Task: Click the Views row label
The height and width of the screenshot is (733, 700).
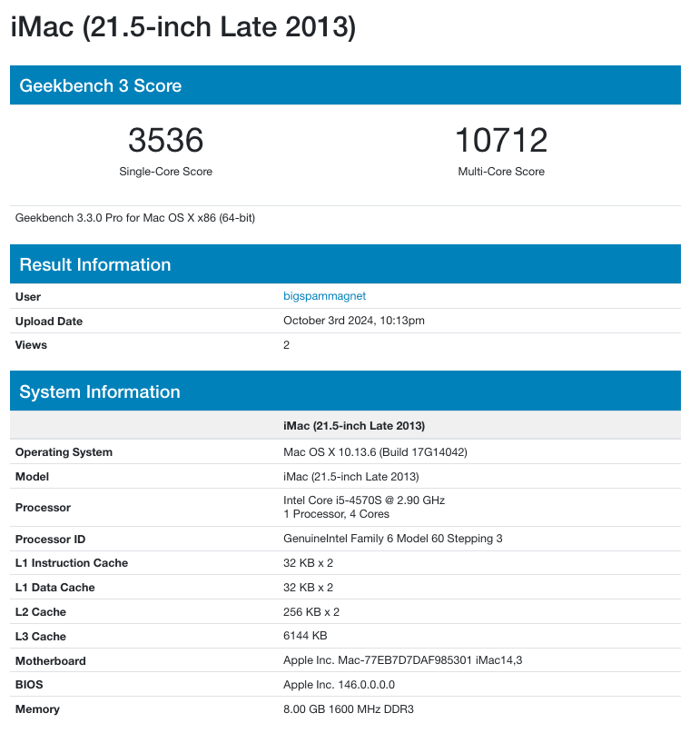Action: pos(31,345)
